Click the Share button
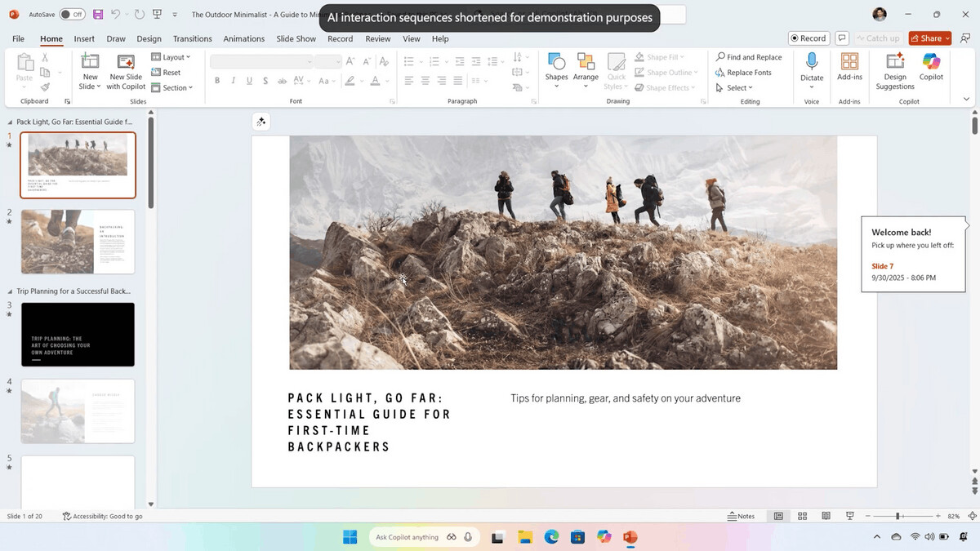Screen dimensions: 980x551 929,38
